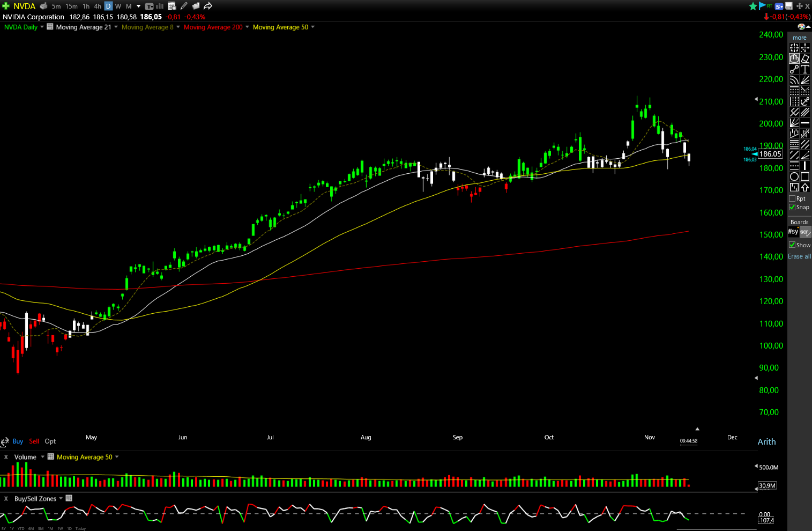
Task: Select the up arrow drawing tool
Action: click(x=805, y=187)
